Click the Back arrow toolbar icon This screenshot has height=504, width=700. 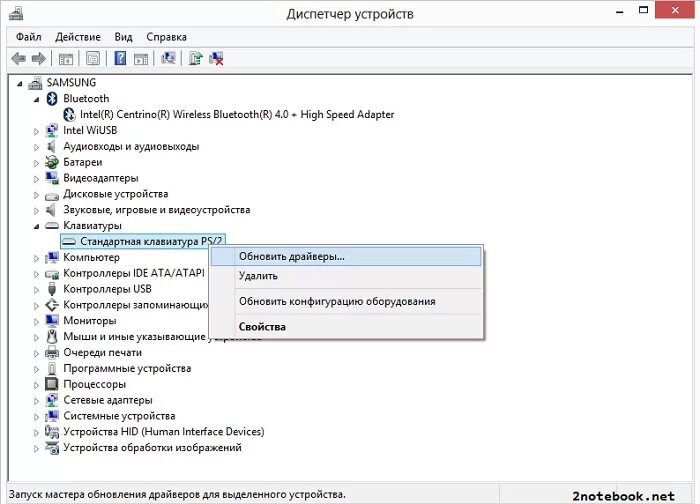(x=18, y=58)
